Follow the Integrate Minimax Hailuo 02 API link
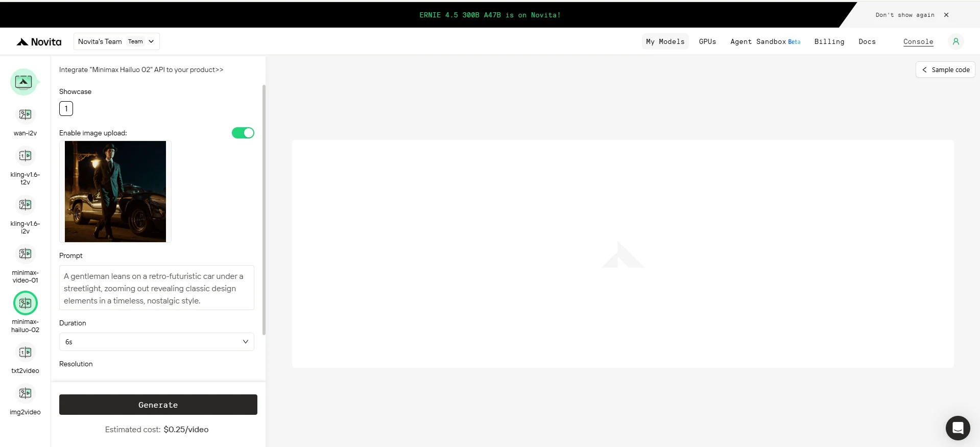980x447 pixels. [x=141, y=69]
